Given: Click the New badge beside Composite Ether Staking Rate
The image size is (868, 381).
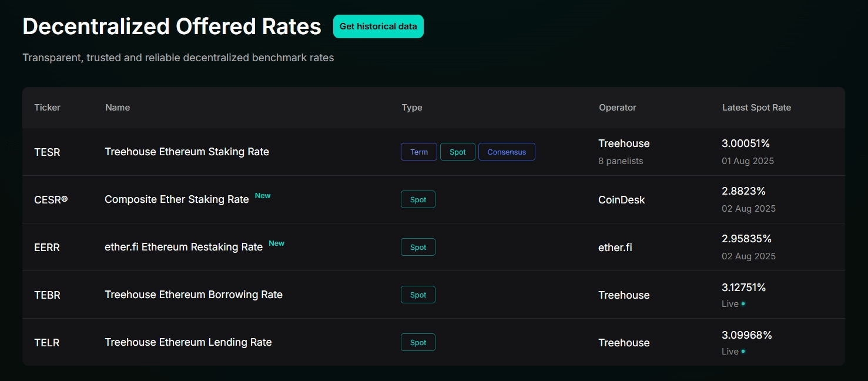Looking at the screenshot, I should point(263,196).
